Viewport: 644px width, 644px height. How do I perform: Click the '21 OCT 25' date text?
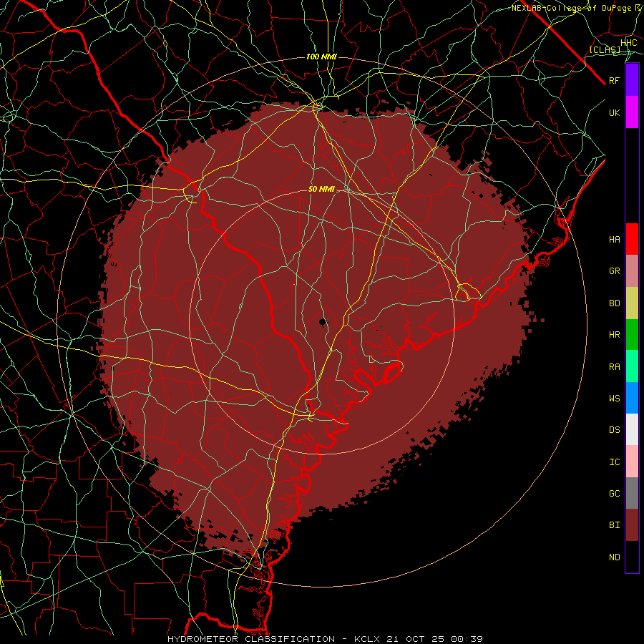click(x=417, y=639)
